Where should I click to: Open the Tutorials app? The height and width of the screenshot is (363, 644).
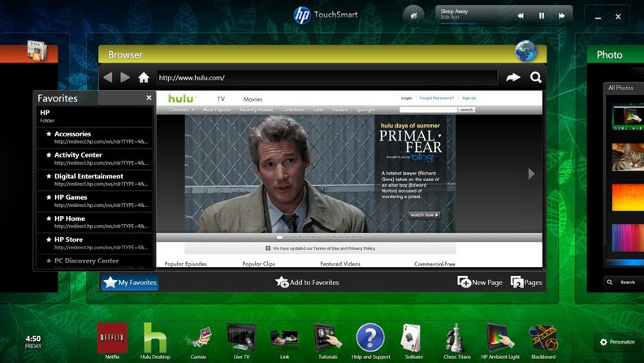[x=328, y=341]
